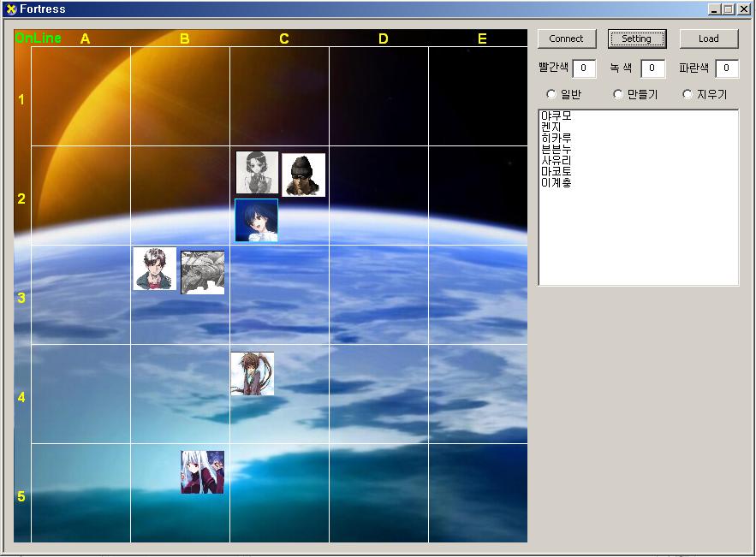Click column header A on the grid

[x=86, y=39]
